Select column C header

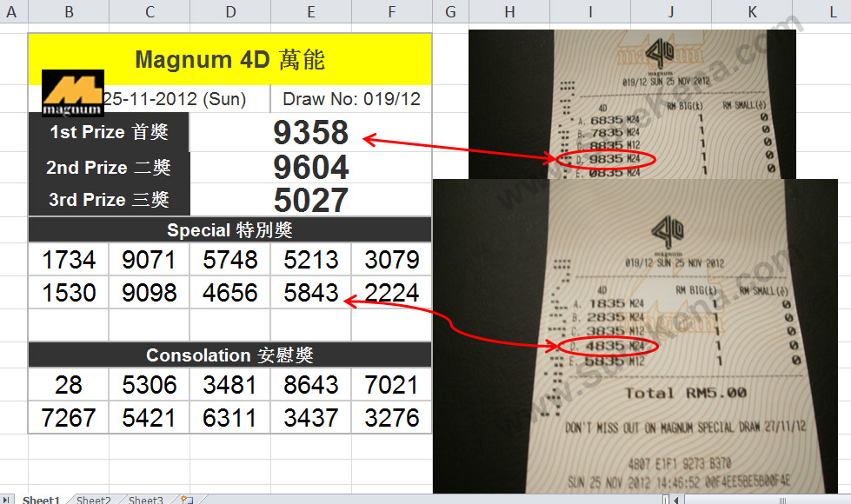click(x=150, y=11)
